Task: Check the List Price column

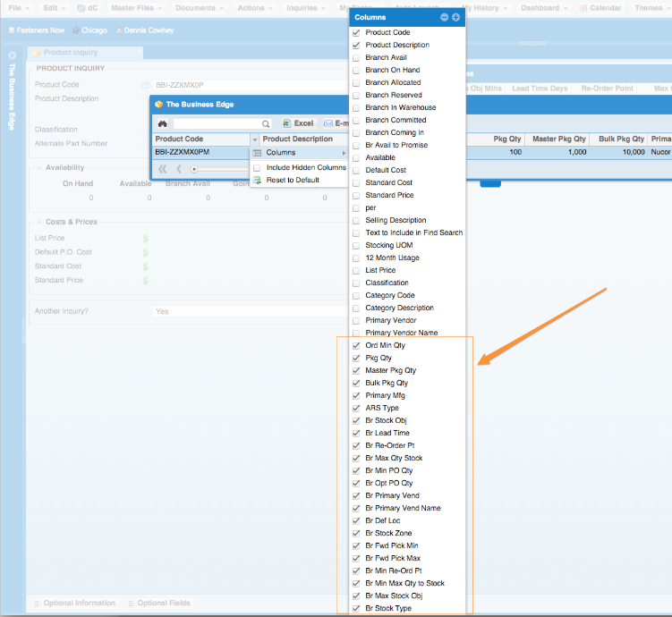Action: point(356,271)
